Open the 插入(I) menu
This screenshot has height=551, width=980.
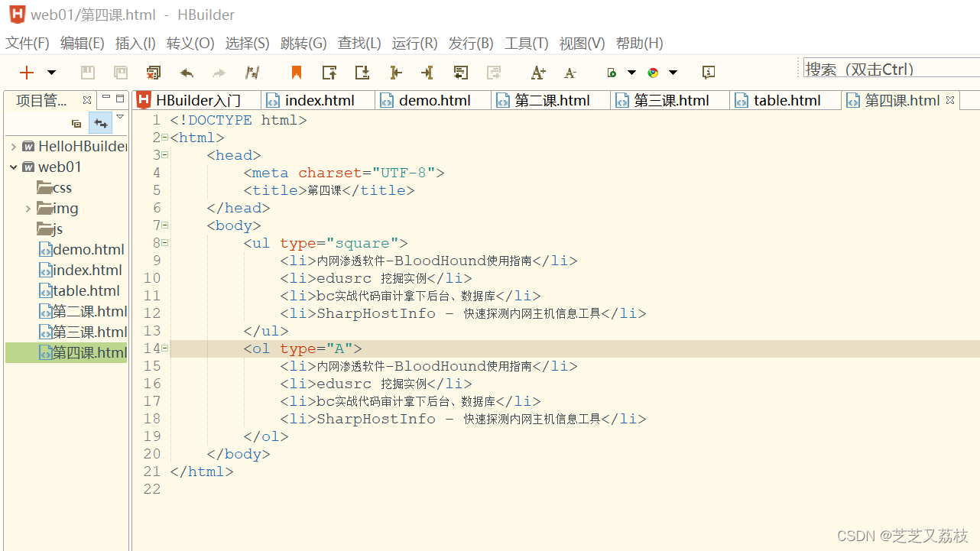point(135,44)
